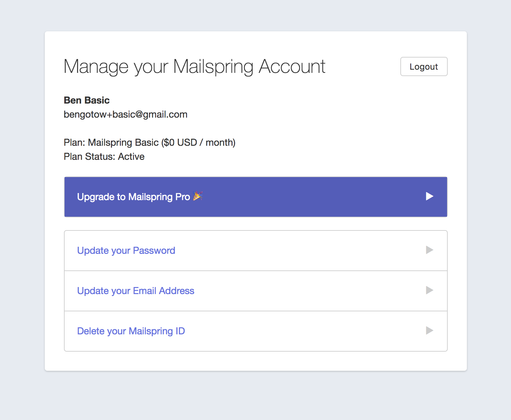Click the bengotow+basic@gmail.com email text
This screenshot has height=420, width=511.
[125, 114]
